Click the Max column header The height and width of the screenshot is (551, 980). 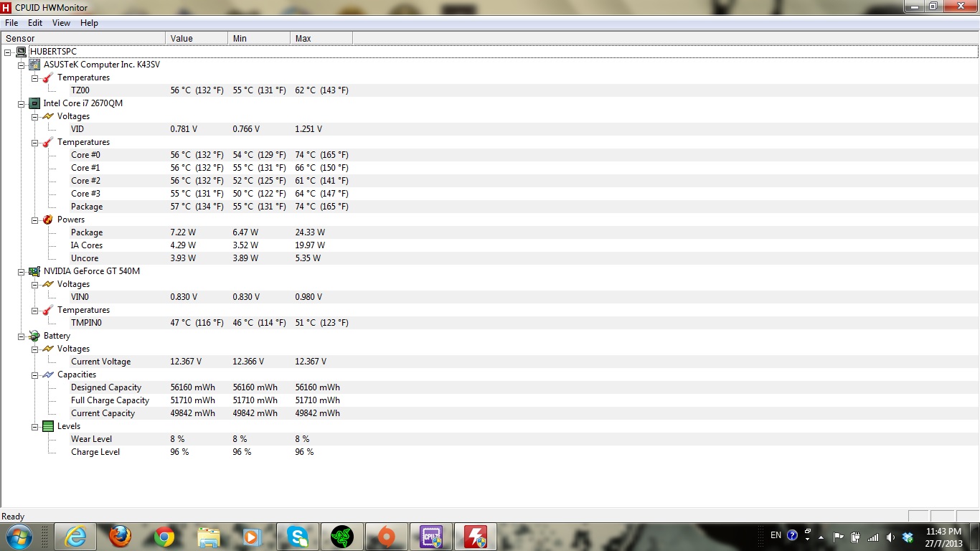321,38
